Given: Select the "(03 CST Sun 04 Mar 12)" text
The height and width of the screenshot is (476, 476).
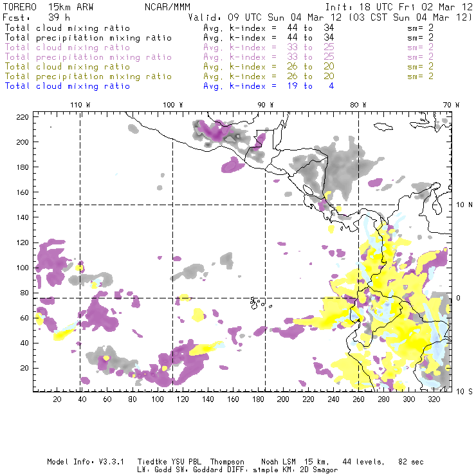Looking at the screenshot, I should tap(410, 17).
